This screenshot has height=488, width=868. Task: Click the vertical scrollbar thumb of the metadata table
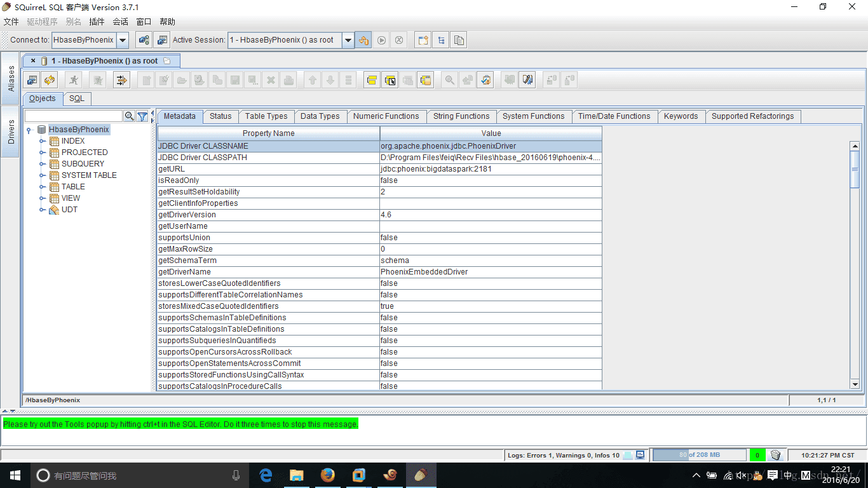tap(855, 169)
